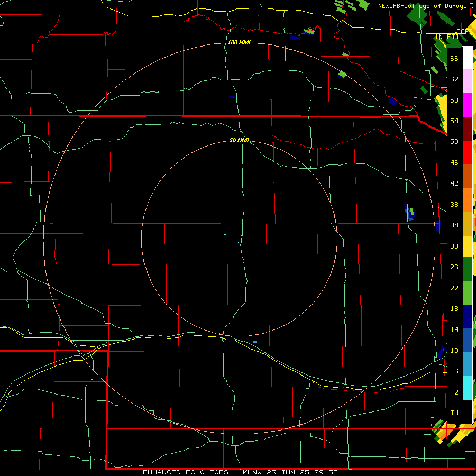The height and width of the screenshot is (476, 476).
Task: Click the "46" legend value
Action: 454,163
